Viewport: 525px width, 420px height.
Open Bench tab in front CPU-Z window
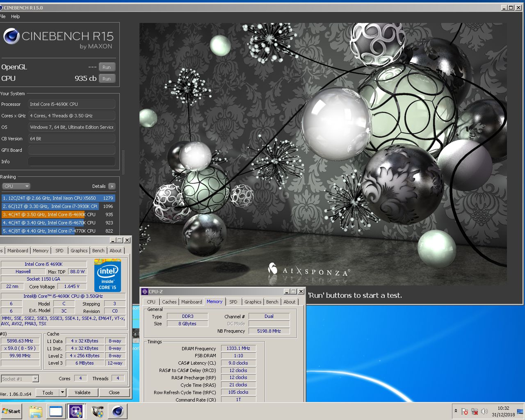tap(272, 302)
